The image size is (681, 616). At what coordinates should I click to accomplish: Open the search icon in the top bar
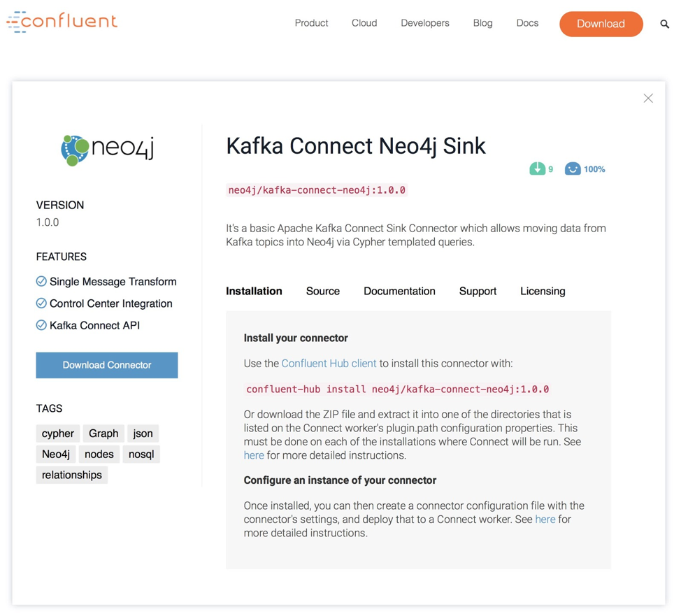[x=664, y=24]
